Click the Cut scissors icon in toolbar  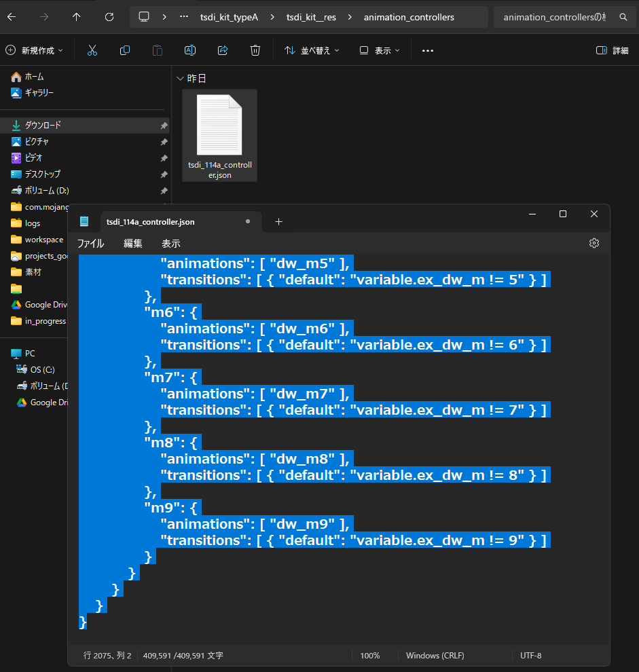click(92, 50)
